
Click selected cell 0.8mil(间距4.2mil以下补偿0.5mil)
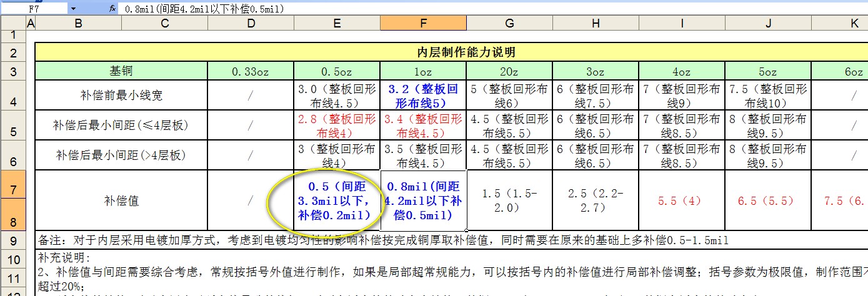(423, 200)
